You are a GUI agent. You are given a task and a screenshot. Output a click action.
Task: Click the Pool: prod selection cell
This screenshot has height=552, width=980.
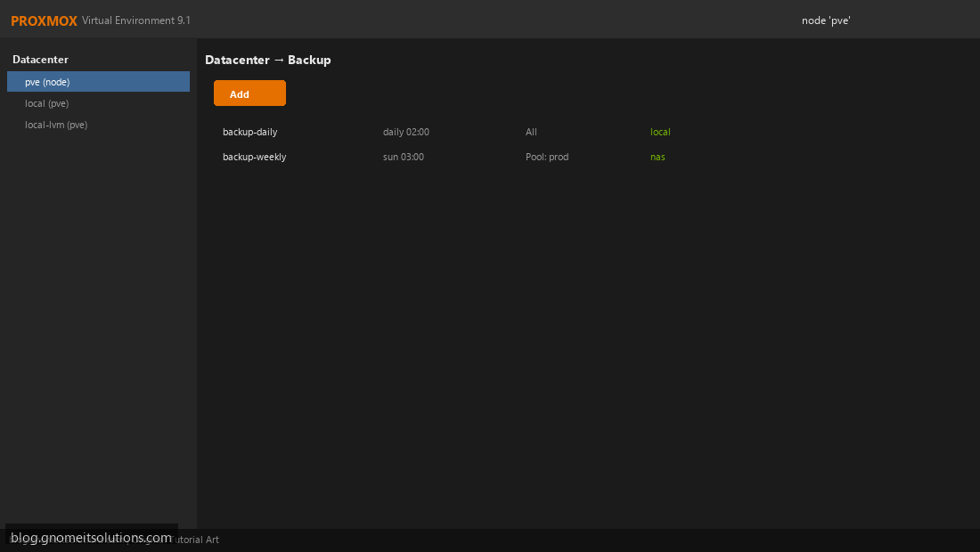click(547, 157)
